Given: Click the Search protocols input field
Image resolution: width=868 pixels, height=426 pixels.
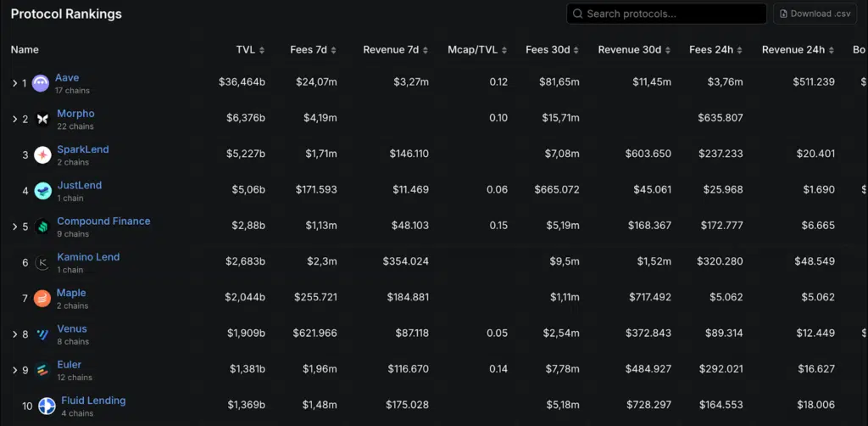Looking at the screenshot, I should click(670, 14).
